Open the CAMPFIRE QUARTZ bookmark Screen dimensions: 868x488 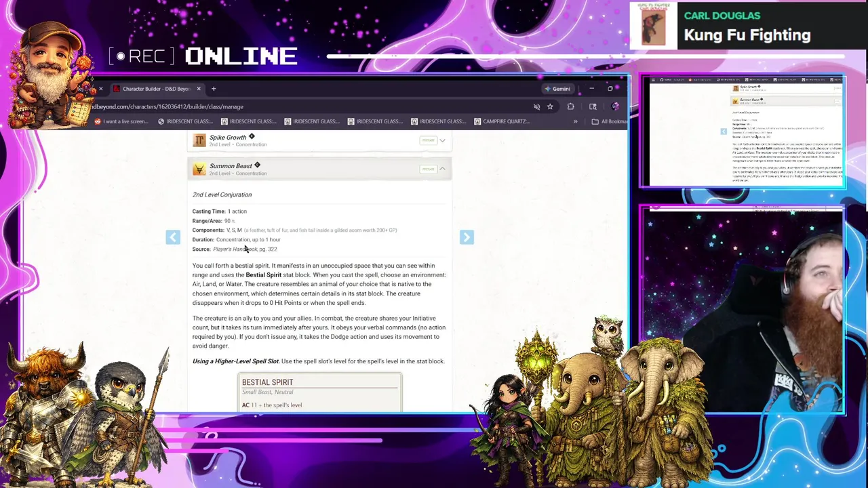click(502, 121)
